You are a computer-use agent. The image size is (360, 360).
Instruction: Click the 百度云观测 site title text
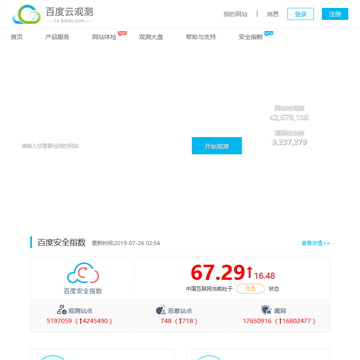pos(69,12)
